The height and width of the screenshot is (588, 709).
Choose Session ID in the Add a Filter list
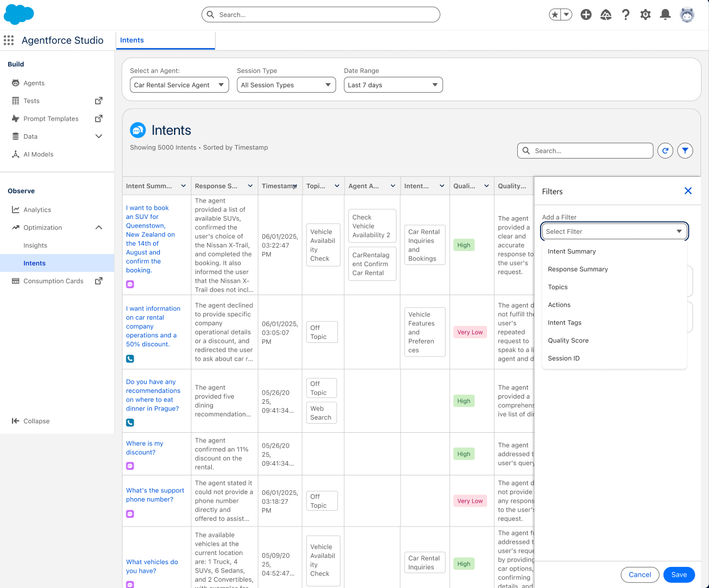(564, 358)
